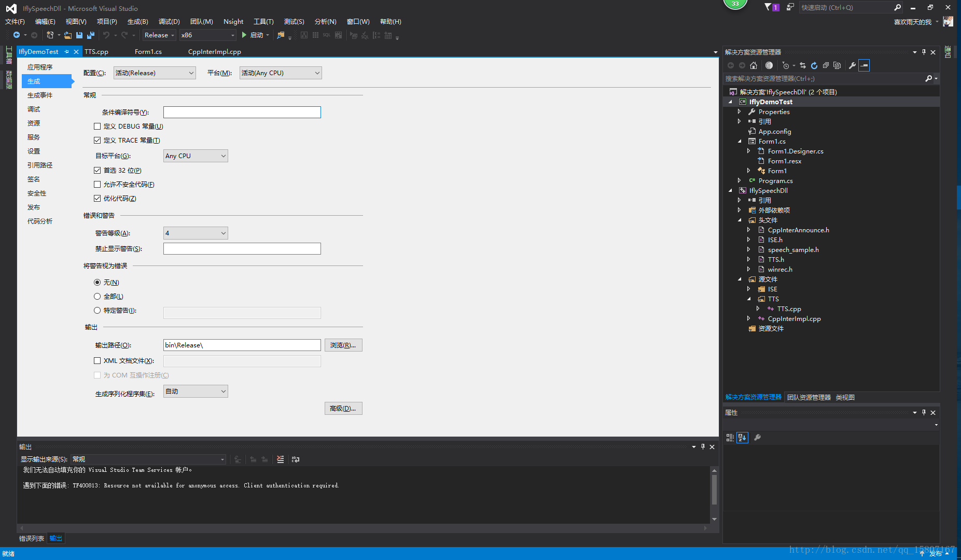Click the Pending Changes Filter clock icon
961x560 pixels.
[786, 65]
